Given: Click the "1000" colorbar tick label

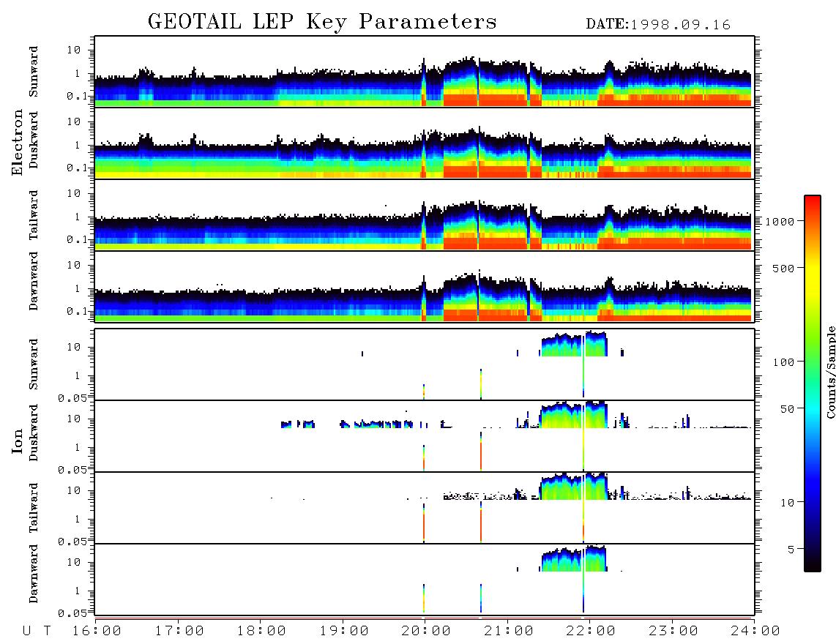Looking at the screenshot, I should pos(780,222).
